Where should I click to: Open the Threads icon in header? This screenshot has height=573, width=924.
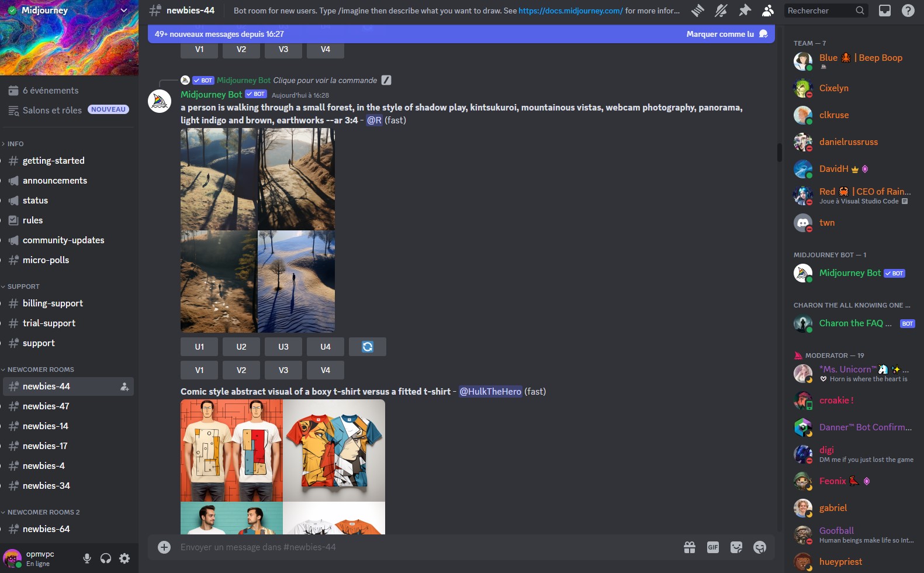[x=698, y=11]
